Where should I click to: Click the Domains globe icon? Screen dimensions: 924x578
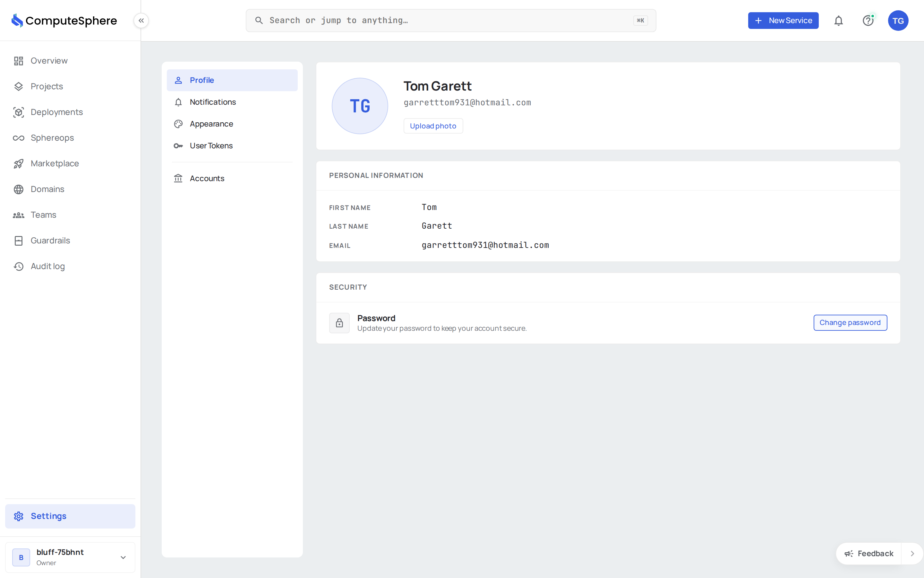point(18,189)
